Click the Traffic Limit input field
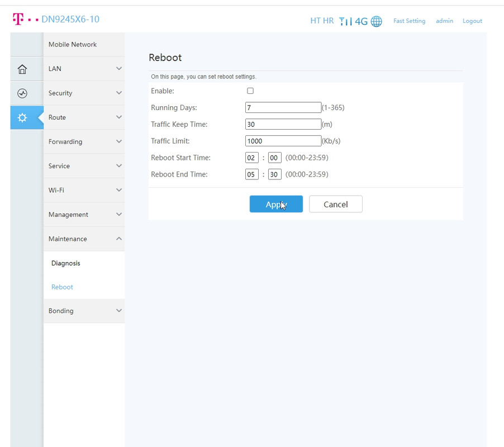 click(x=283, y=141)
